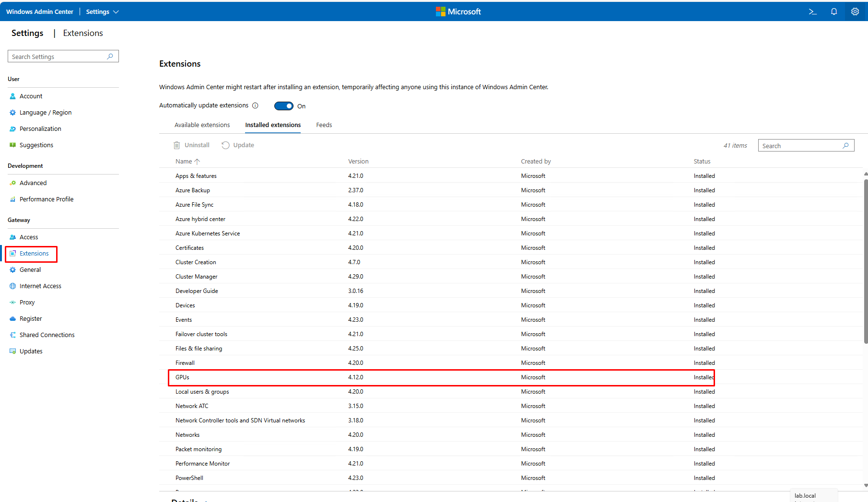The width and height of the screenshot is (868, 502).
Task: Select Network ATC extension row
Action: click(511, 406)
